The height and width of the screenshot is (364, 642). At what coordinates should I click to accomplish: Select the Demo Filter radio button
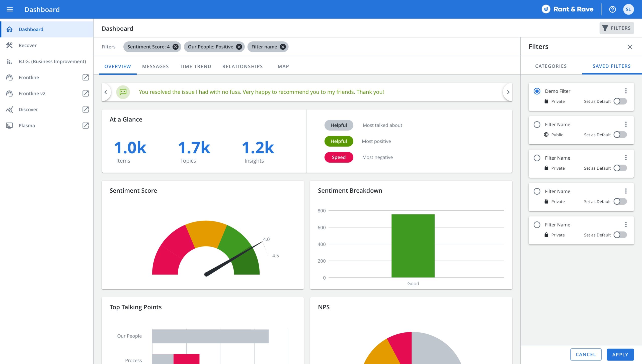pyautogui.click(x=537, y=91)
